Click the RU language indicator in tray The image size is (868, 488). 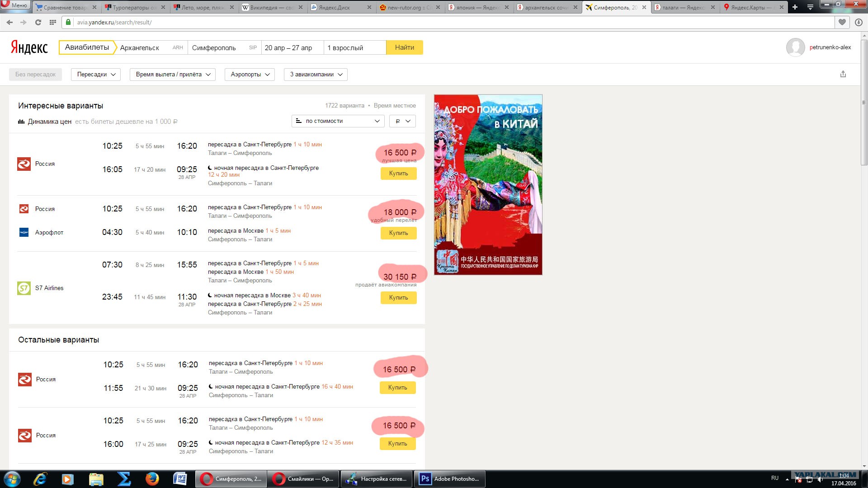(775, 478)
